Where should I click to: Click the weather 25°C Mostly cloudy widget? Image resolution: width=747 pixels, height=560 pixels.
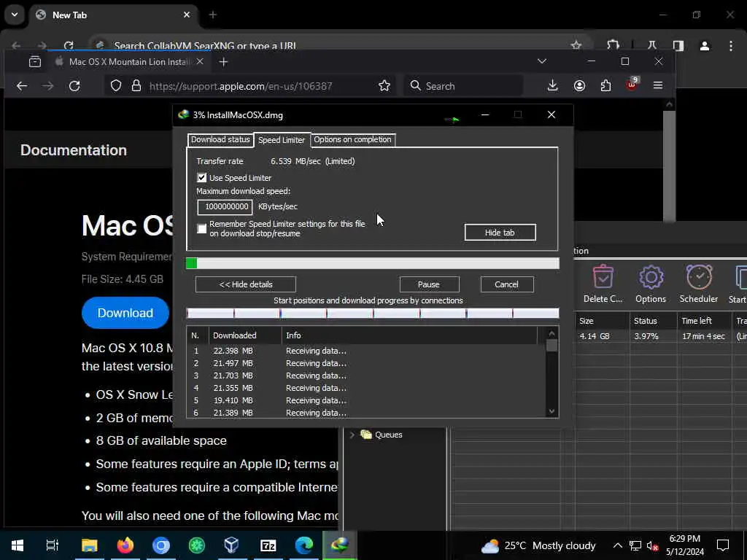539,545
